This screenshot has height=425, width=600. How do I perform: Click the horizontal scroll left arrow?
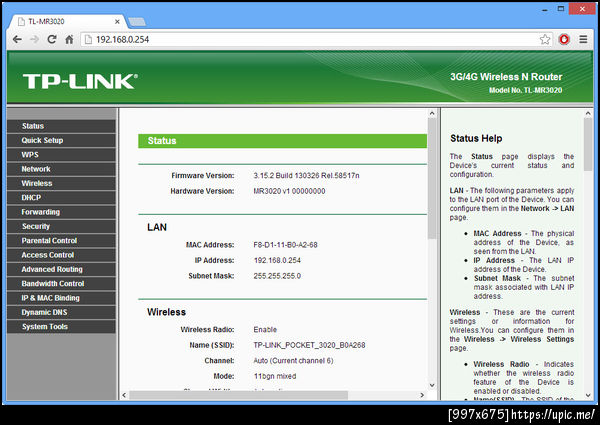[x=124, y=395]
